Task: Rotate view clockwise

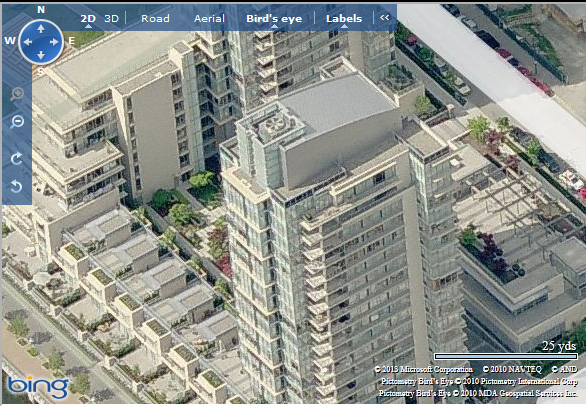Action: coord(17,159)
